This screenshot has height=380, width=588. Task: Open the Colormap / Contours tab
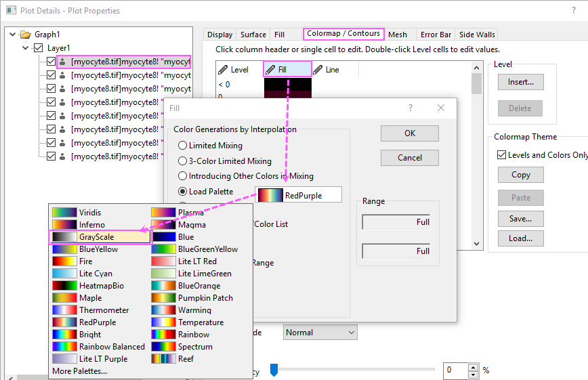coord(343,33)
